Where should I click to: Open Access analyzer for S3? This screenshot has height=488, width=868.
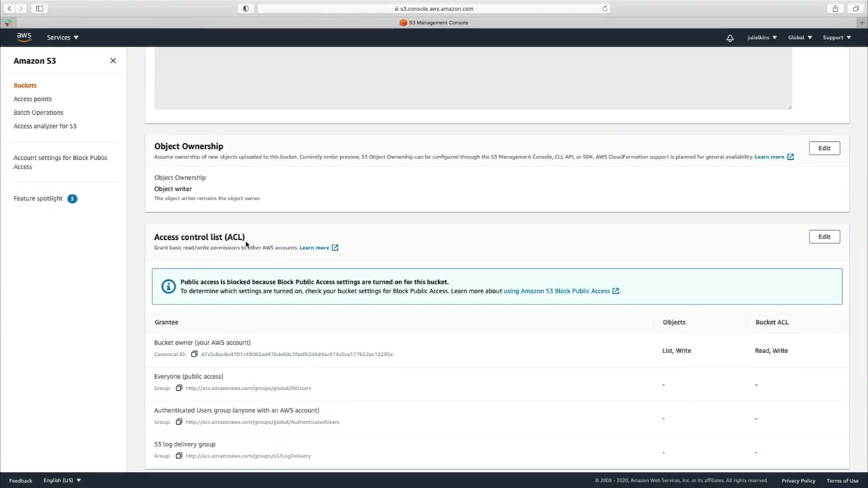[x=45, y=127]
